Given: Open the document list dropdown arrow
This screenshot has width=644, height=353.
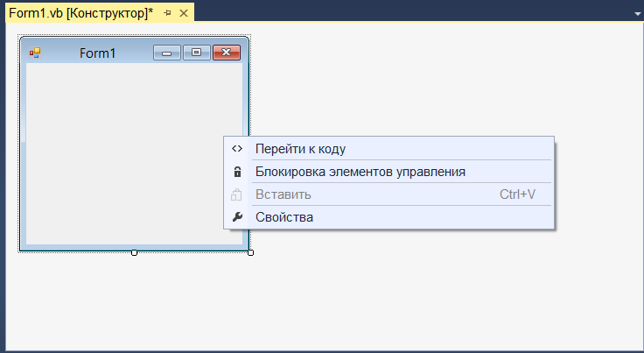Looking at the screenshot, I should point(637,13).
